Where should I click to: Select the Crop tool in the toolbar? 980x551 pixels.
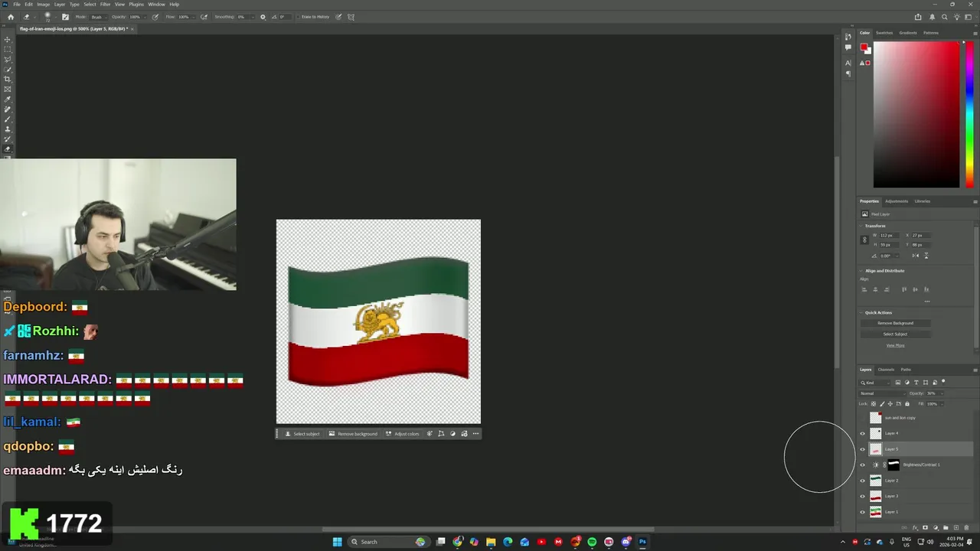pyautogui.click(x=8, y=80)
